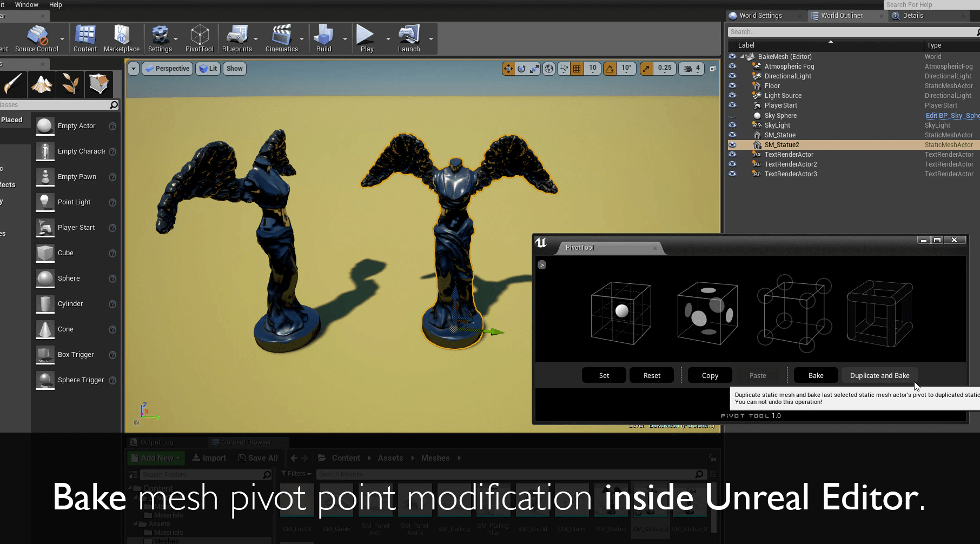Hide the TextRenderActor3 actor
Screen dimensions: 980x544
coord(732,174)
